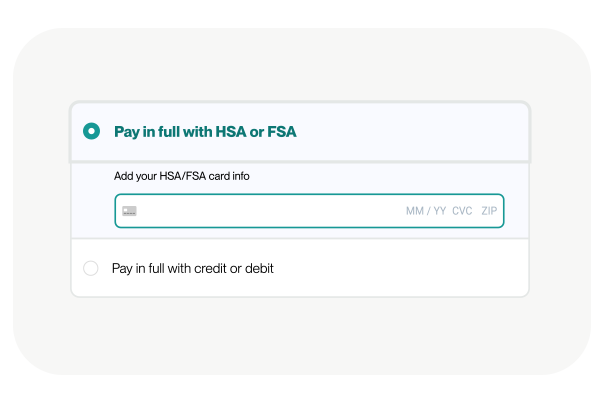600x400 pixels.
Task: Click the ZIP code placeholder
Action: (489, 211)
